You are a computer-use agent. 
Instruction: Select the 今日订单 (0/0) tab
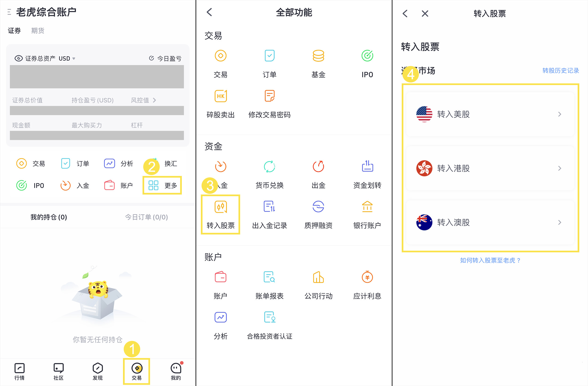point(147,217)
